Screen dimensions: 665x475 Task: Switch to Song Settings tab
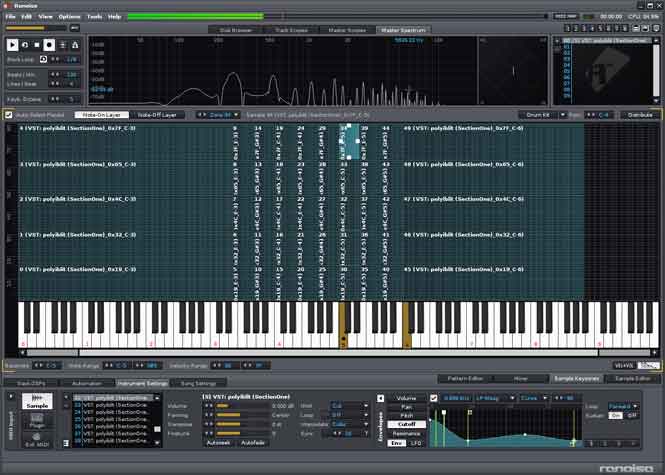coord(198,383)
